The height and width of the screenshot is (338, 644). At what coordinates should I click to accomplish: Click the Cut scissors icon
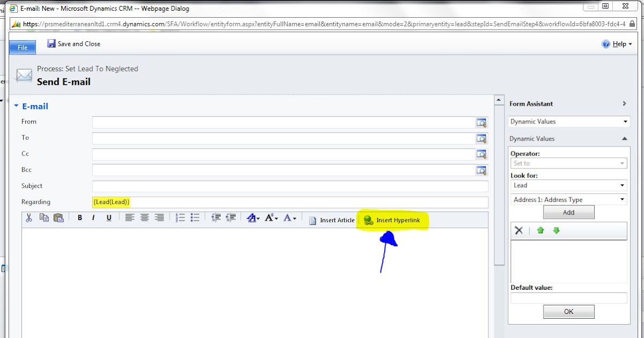(29, 218)
